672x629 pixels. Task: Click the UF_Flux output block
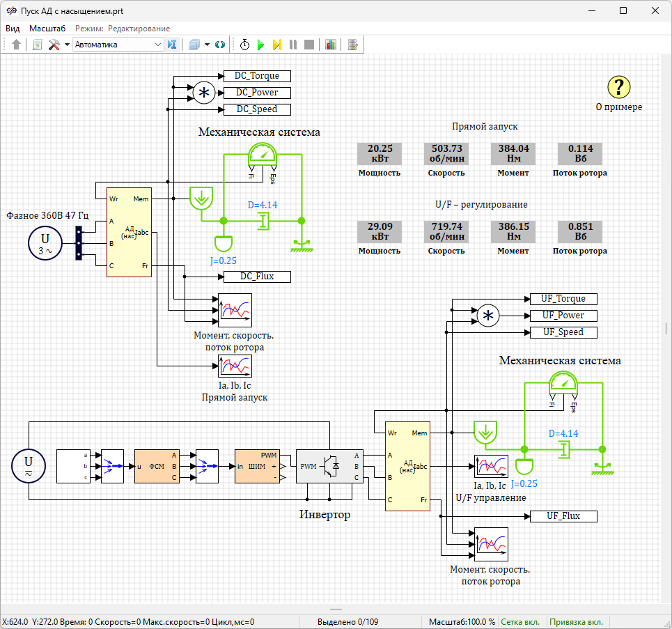coord(563,516)
